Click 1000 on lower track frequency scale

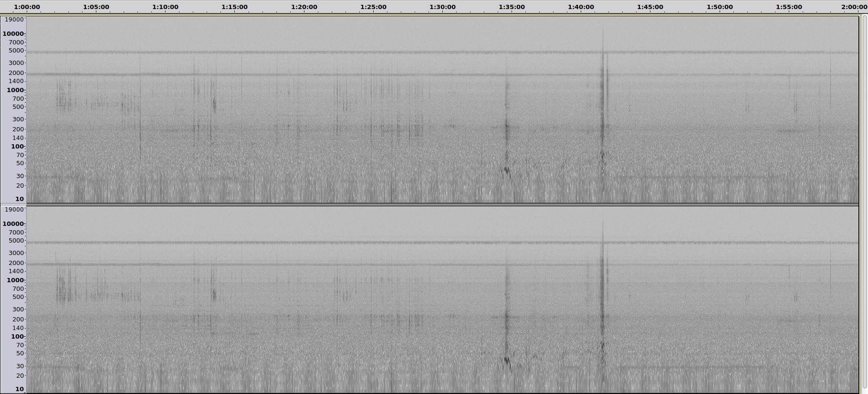(15, 280)
